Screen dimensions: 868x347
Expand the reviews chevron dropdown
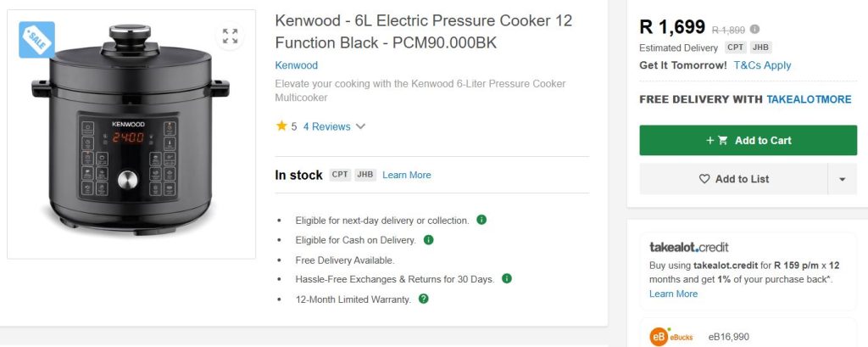click(x=360, y=126)
